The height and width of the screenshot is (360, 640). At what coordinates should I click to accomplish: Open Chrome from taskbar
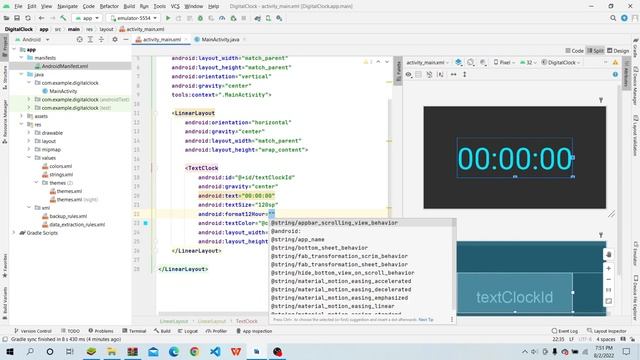pyautogui.click(x=195, y=351)
